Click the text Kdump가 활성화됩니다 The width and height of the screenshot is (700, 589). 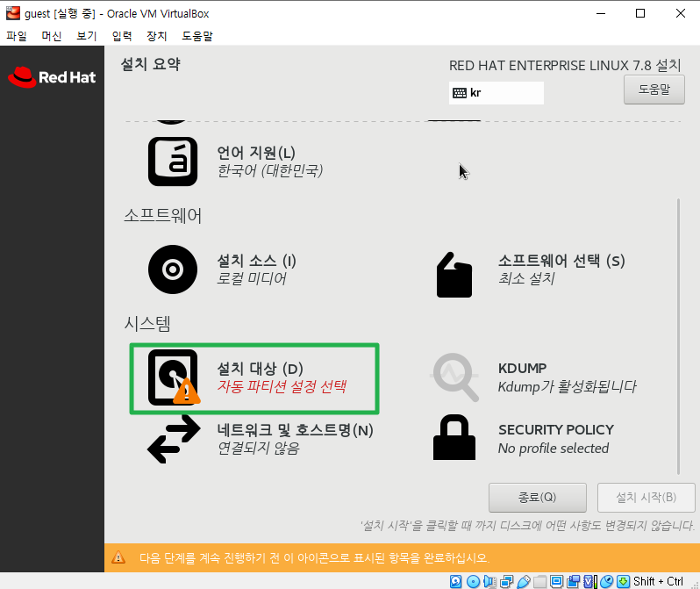[x=567, y=386]
